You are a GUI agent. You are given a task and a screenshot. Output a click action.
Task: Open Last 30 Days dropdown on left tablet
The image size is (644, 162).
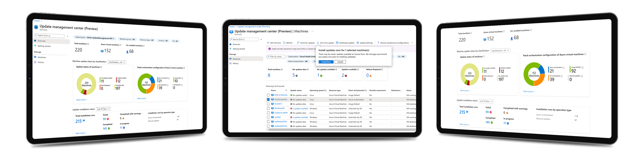coord(103,109)
